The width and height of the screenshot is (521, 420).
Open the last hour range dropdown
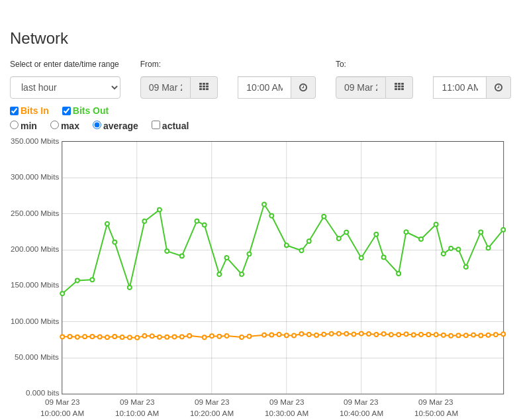65,87
